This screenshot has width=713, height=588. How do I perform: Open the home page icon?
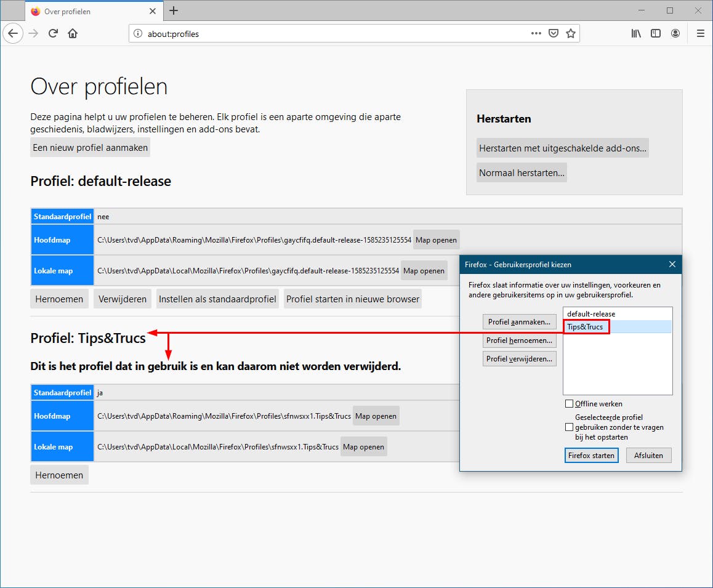coord(73,33)
